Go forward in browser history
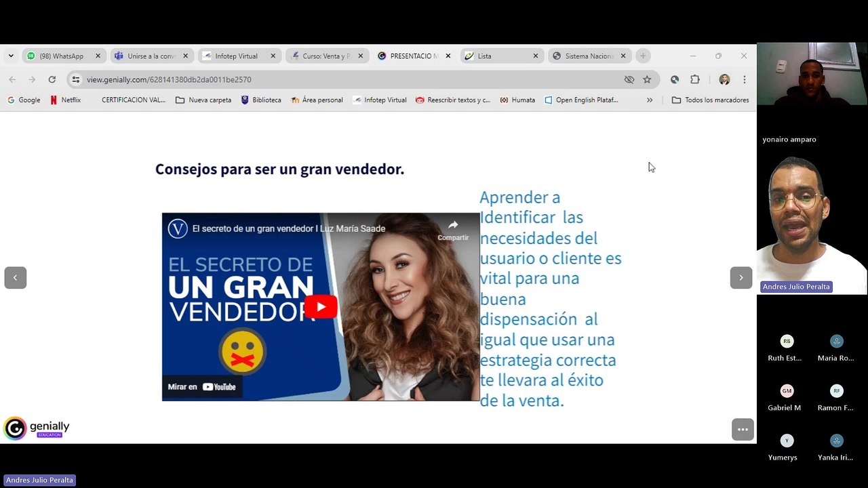Image resolution: width=868 pixels, height=488 pixels. pyautogui.click(x=32, y=79)
